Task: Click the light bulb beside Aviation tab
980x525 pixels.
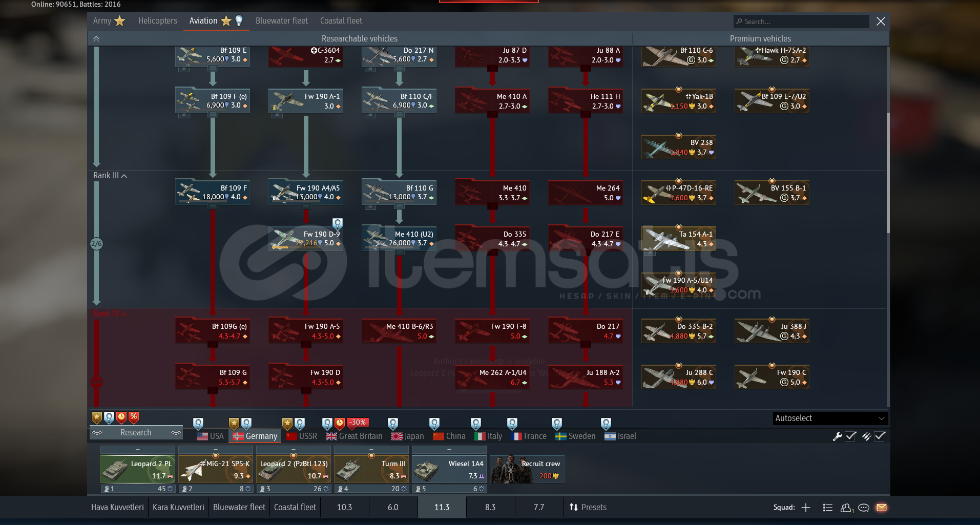Action: tap(239, 20)
